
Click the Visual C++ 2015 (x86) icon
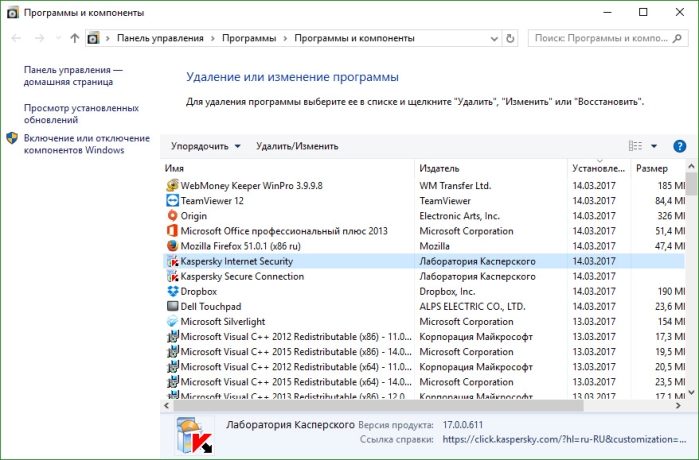click(172, 352)
